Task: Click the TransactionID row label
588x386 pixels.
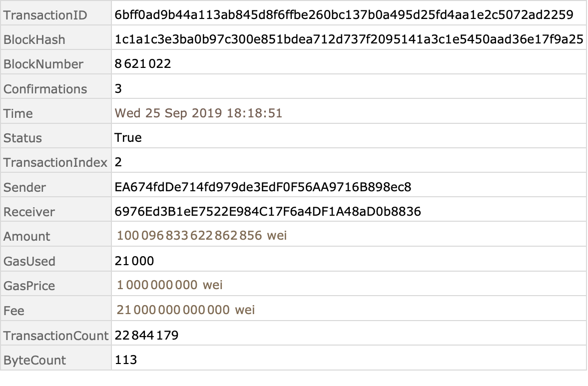Action: coord(45,15)
